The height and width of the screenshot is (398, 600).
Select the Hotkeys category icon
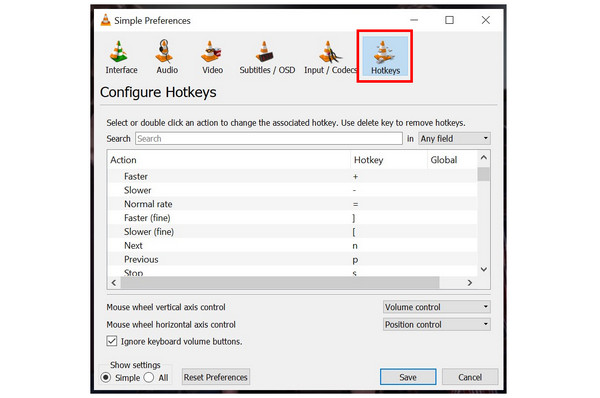(385, 56)
